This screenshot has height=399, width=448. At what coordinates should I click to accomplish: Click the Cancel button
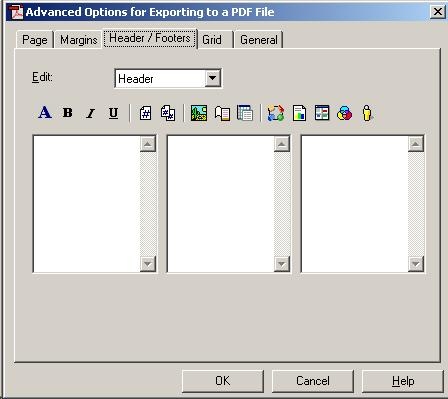point(313,381)
